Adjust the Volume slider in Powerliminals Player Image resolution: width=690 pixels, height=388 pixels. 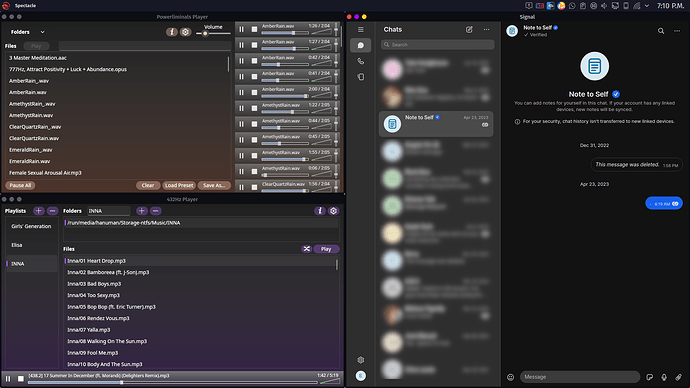(213, 33)
